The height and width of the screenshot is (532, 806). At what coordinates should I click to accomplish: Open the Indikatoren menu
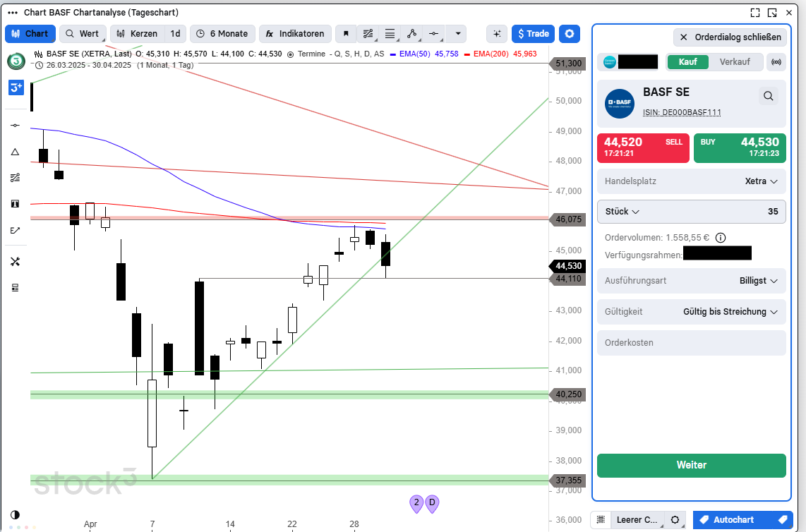[295, 34]
